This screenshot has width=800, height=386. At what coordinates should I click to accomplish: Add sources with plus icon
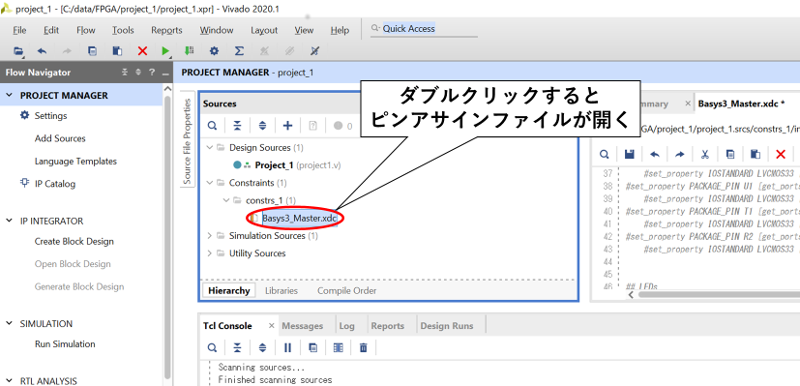click(288, 125)
